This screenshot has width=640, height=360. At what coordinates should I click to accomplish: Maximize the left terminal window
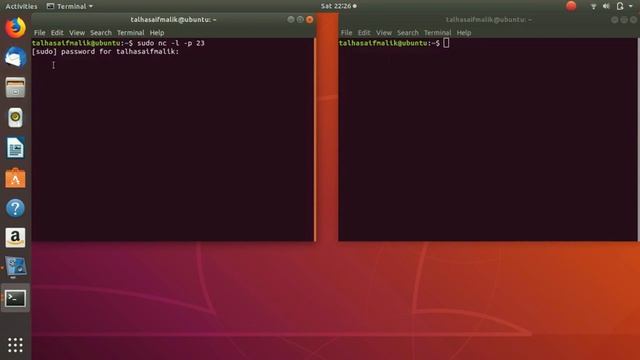pyautogui.click(x=300, y=20)
